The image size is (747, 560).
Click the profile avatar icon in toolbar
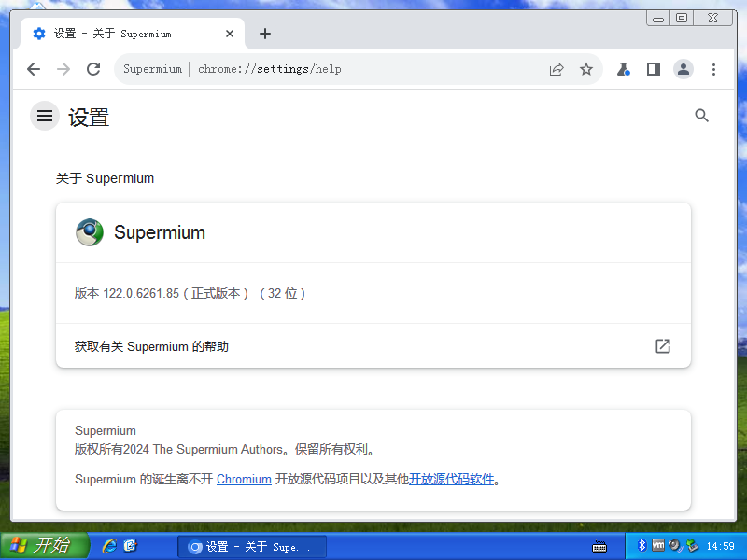684,69
